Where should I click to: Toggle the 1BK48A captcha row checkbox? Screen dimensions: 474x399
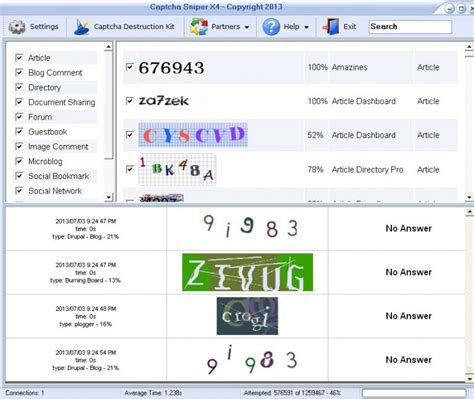click(130, 169)
